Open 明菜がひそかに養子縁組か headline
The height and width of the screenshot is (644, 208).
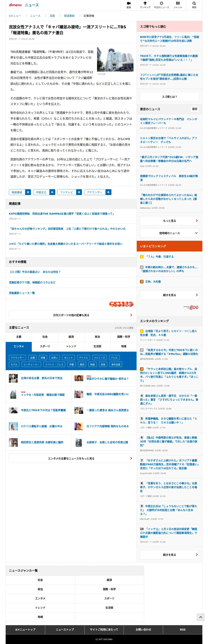coord(107,379)
